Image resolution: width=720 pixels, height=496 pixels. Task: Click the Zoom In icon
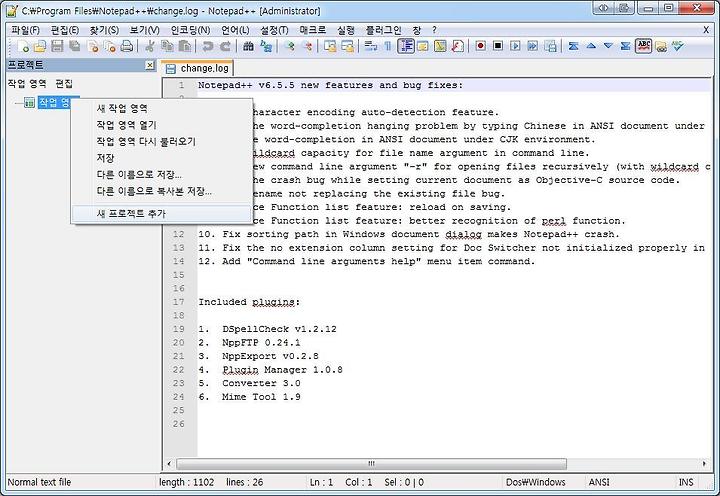289,46
